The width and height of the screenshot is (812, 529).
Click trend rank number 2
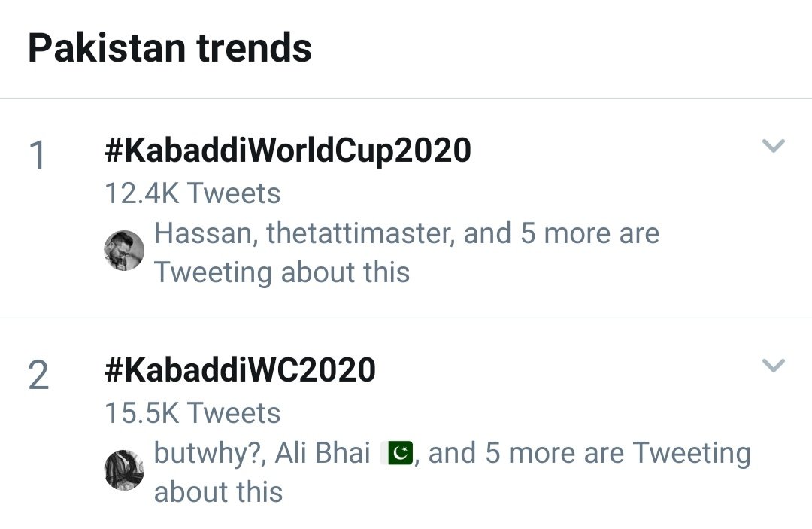(38, 375)
